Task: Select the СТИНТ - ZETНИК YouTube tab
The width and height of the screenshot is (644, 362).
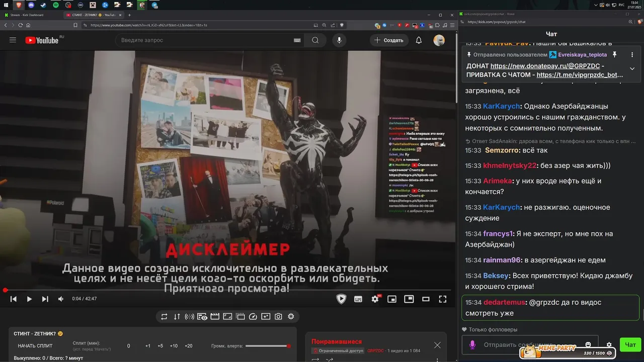Action: point(93,15)
